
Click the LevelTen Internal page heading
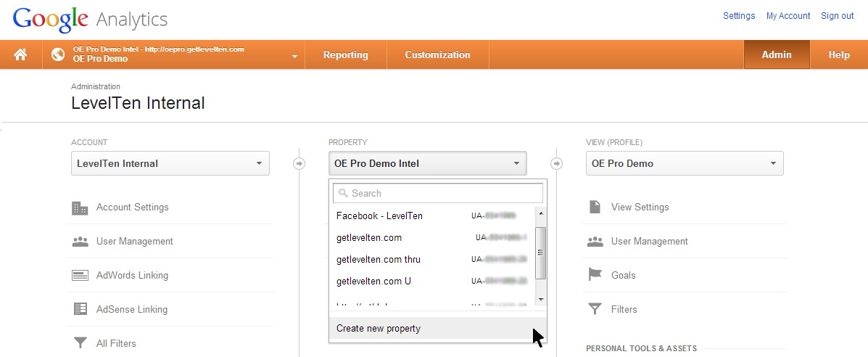[x=138, y=103]
